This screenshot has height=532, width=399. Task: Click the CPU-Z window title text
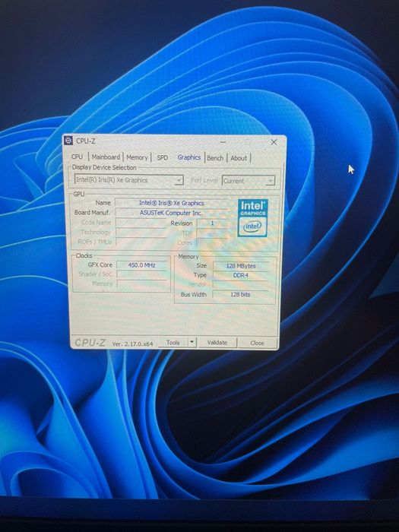(x=85, y=141)
